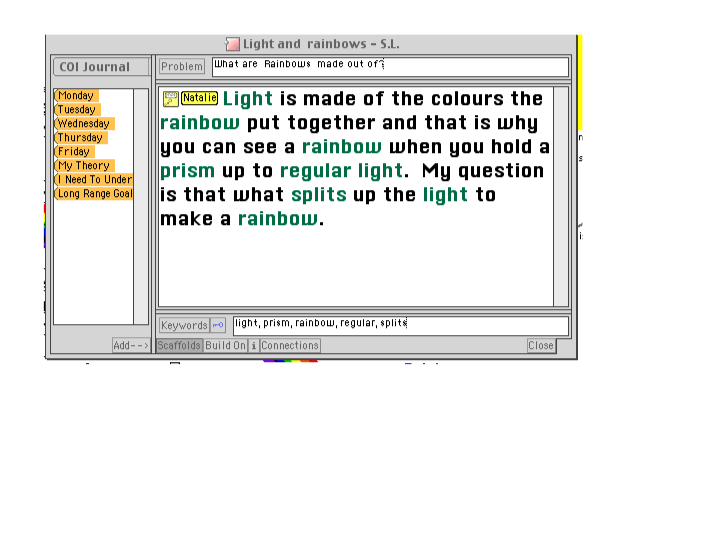Click the COI Journal header button
Viewport: 720px width, 540px height.
101,67
